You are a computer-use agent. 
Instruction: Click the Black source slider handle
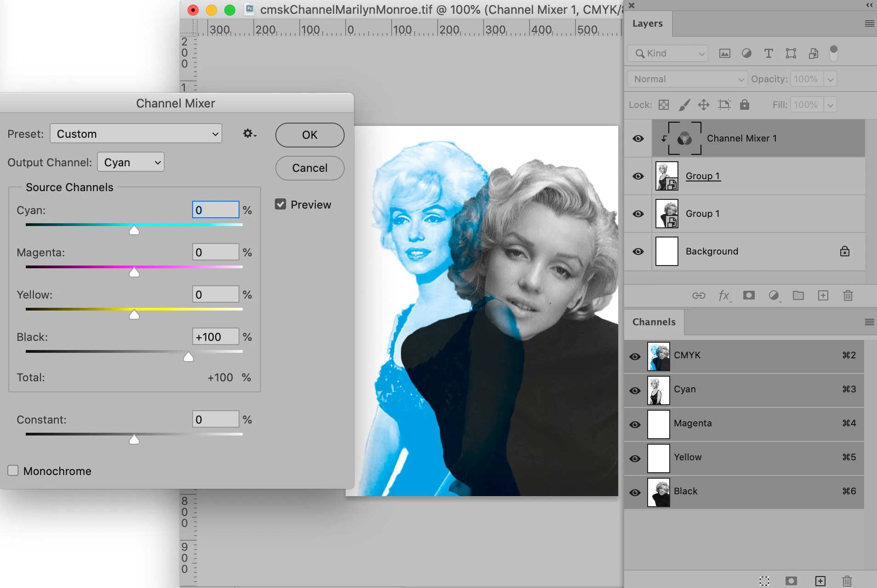pos(188,356)
